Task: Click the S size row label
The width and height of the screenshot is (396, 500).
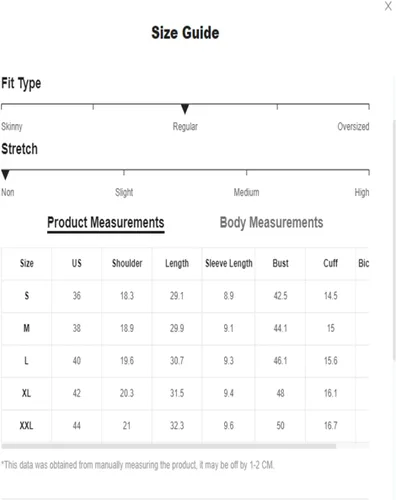Action: click(27, 296)
